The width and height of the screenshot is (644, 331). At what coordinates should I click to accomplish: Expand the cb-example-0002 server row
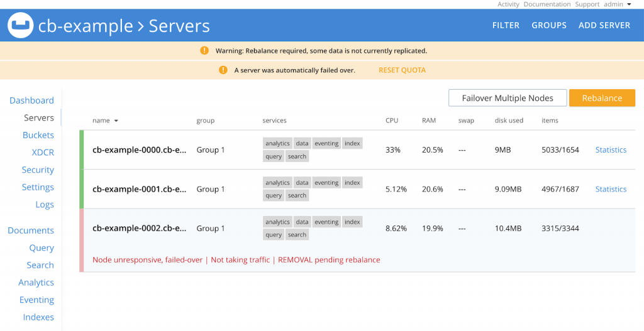[140, 228]
